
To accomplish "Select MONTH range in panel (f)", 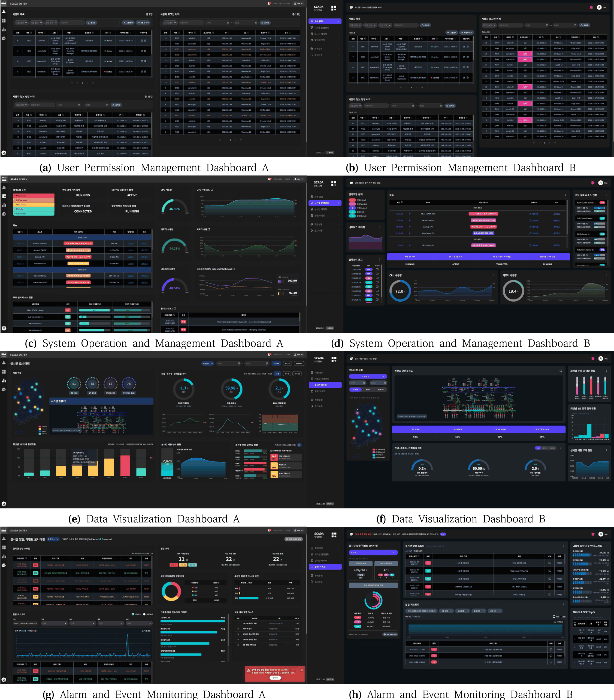I will pyautogui.click(x=380, y=389).
